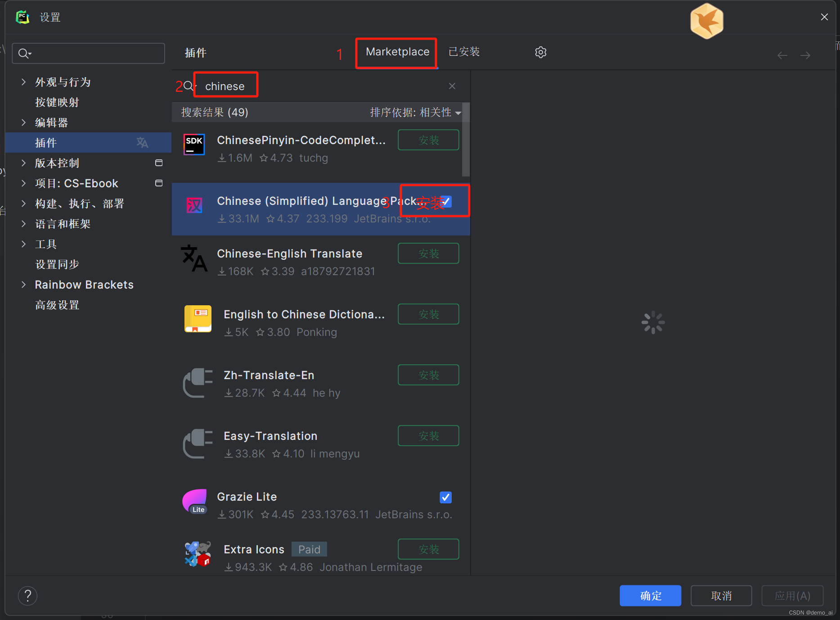Expand the Rainbow Brackets node

coord(23,285)
